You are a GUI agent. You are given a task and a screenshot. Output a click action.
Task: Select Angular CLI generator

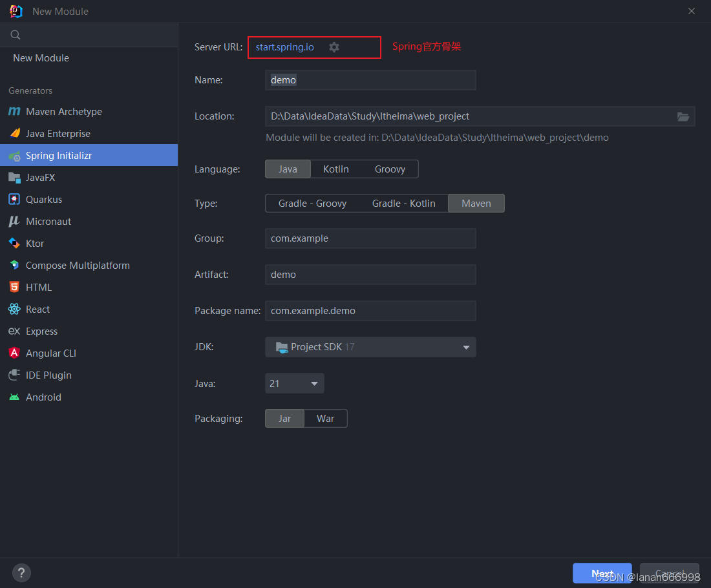coord(89,353)
